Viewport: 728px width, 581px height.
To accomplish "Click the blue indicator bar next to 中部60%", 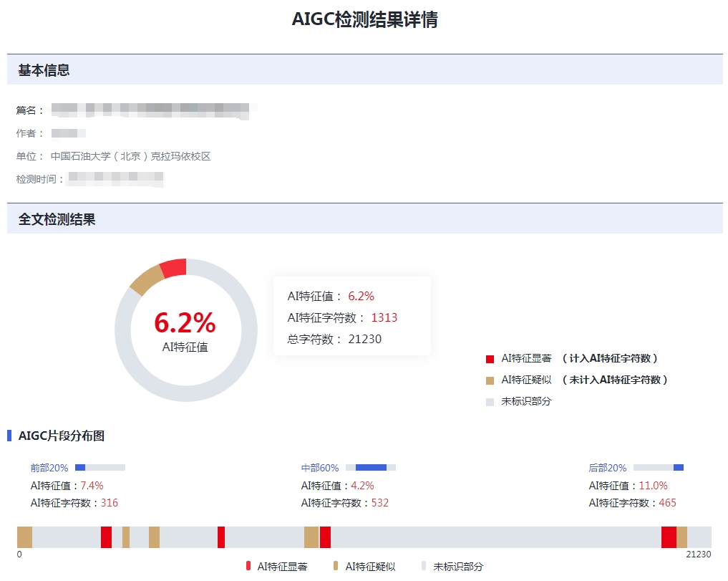I will pyautogui.click(x=371, y=468).
